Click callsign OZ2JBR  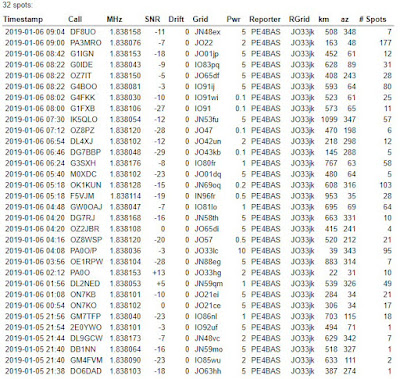(84, 229)
